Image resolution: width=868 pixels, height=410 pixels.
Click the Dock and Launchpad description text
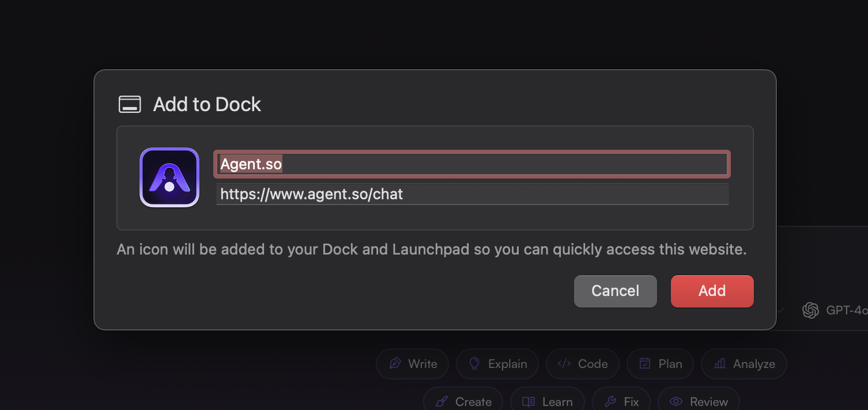[432, 249]
